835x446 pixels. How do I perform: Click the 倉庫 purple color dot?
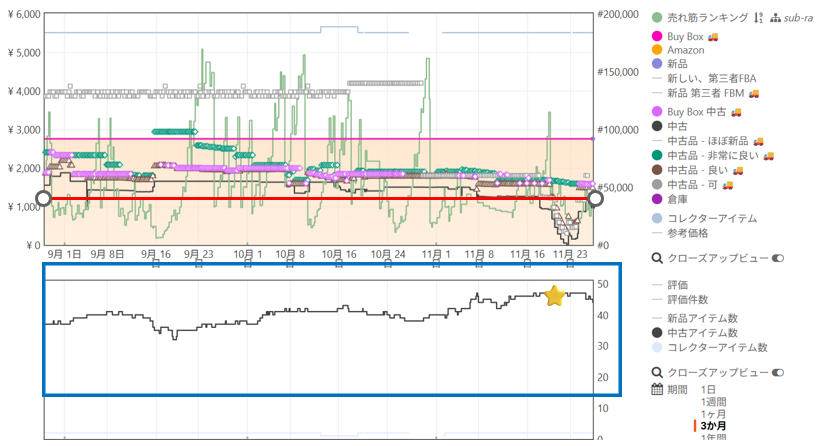tap(657, 199)
